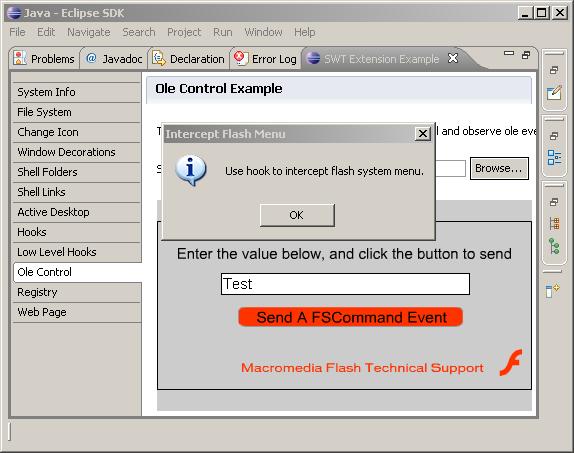The height and width of the screenshot is (453, 574).
Task: Minimize the bottom view panel
Action: click(509, 53)
